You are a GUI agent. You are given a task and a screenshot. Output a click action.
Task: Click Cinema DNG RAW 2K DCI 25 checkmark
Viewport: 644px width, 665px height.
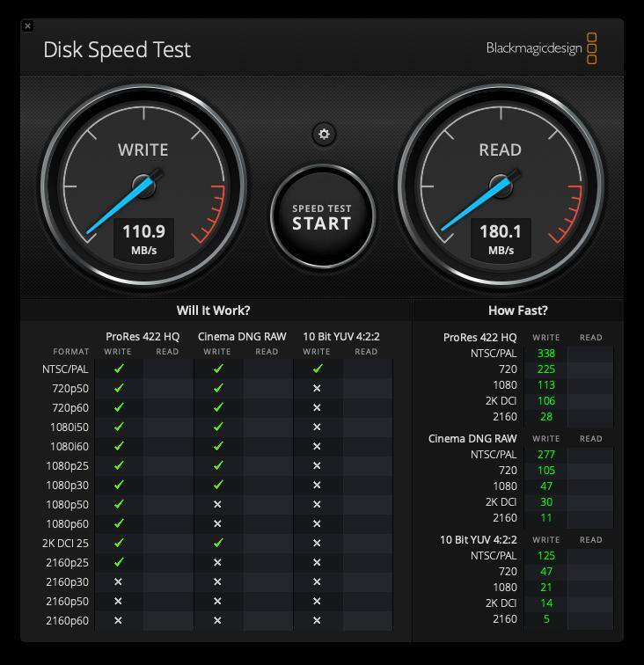point(218,544)
